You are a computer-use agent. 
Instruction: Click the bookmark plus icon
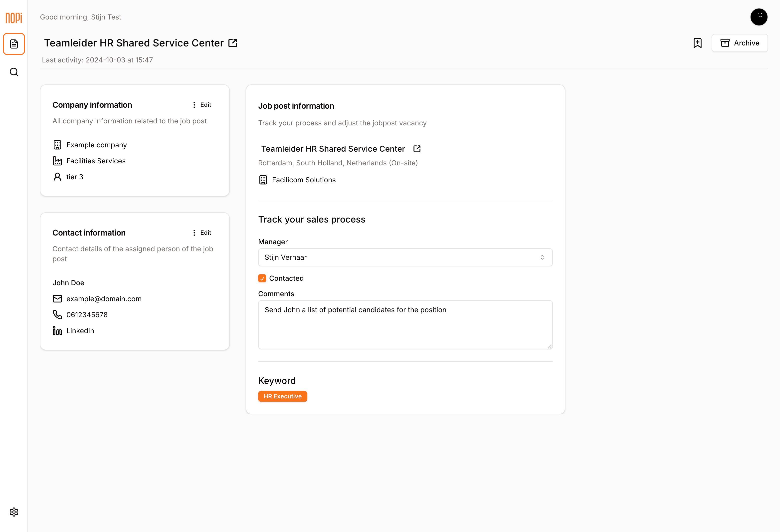click(697, 43)
